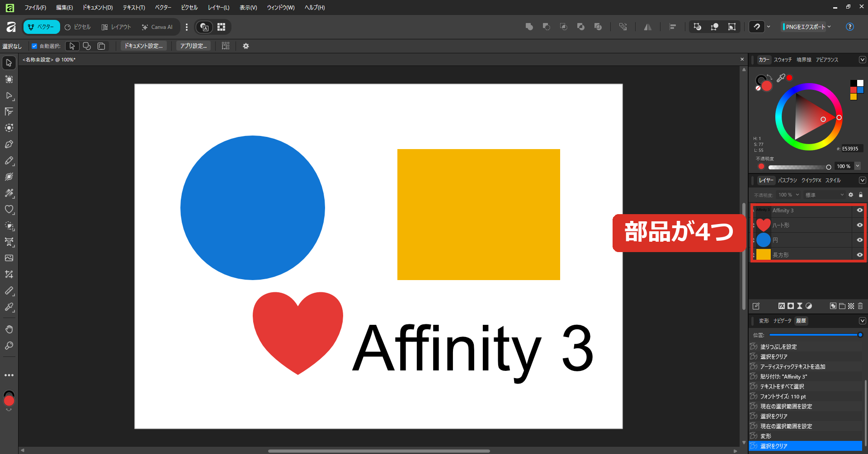Open the レイヤー(L) menu
This screenshot has height=454, width=868.
click(218, 8)
